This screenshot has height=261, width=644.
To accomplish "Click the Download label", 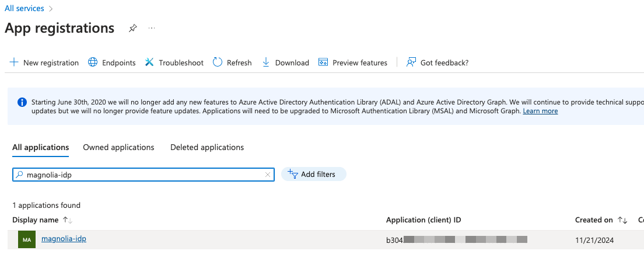I will coord(292,63).
